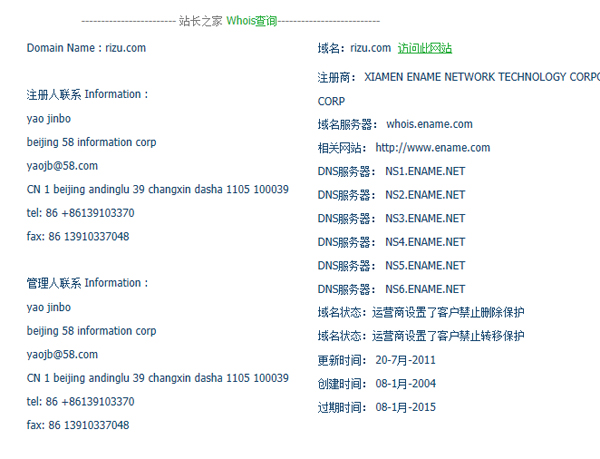Click the green "访问此网站" link
600x459 pixels.
(x=424, y=48)
